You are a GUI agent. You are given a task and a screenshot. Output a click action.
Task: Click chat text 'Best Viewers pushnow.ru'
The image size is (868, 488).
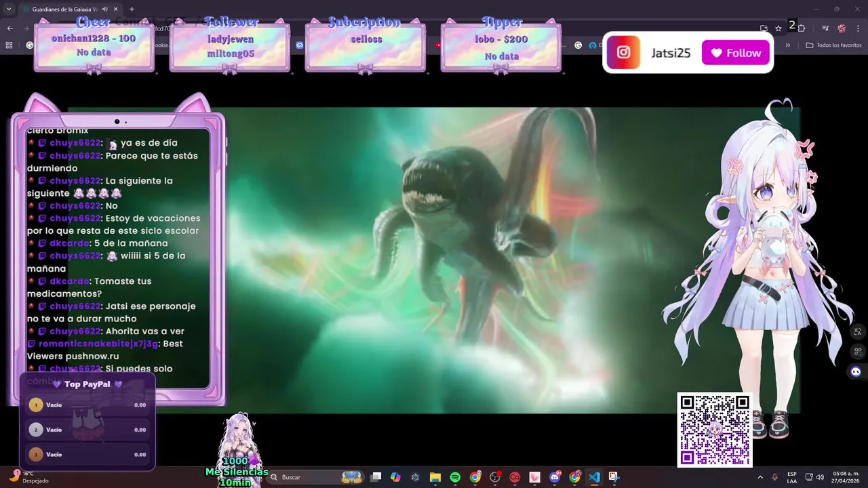pos(105,350)
